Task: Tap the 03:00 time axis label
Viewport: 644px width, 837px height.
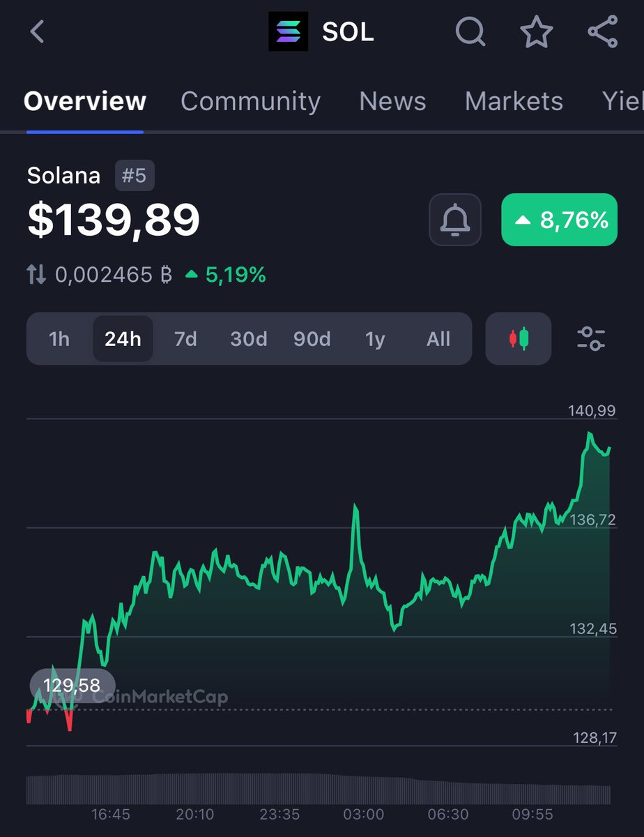Action: pos(364,814)
